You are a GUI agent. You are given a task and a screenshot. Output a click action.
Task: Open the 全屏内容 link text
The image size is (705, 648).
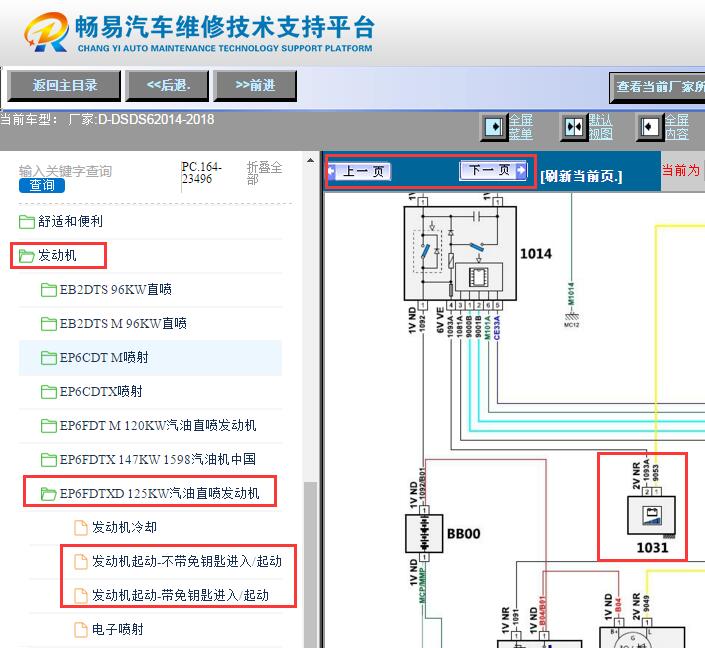pos(676,127)
